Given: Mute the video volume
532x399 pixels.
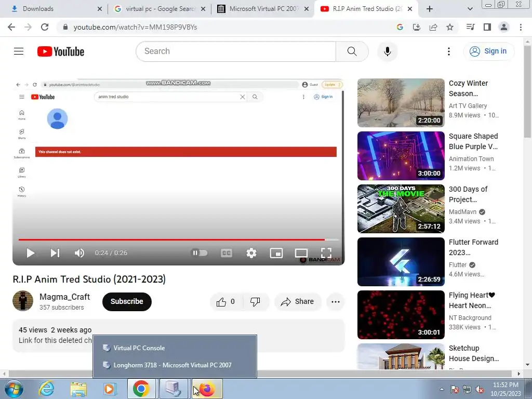Looking at the screenshot, I should 79,253.
